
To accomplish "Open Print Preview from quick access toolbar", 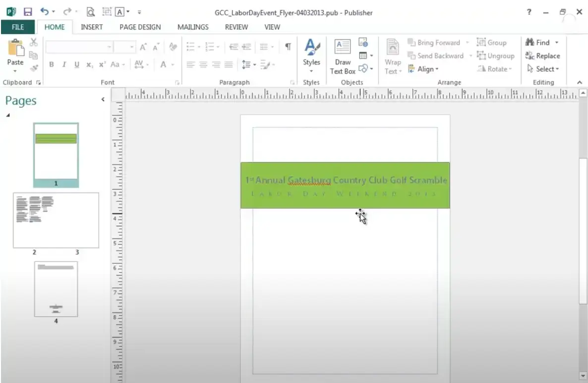I will click(90, 12).
